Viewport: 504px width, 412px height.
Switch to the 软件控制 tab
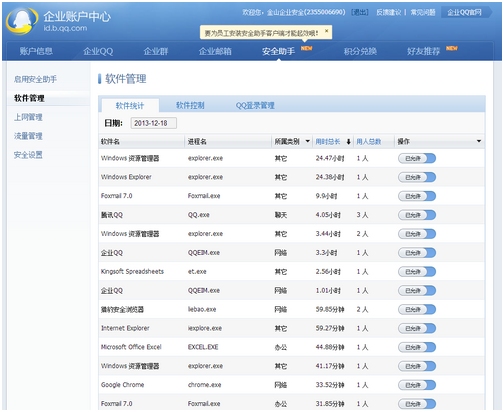190,106
